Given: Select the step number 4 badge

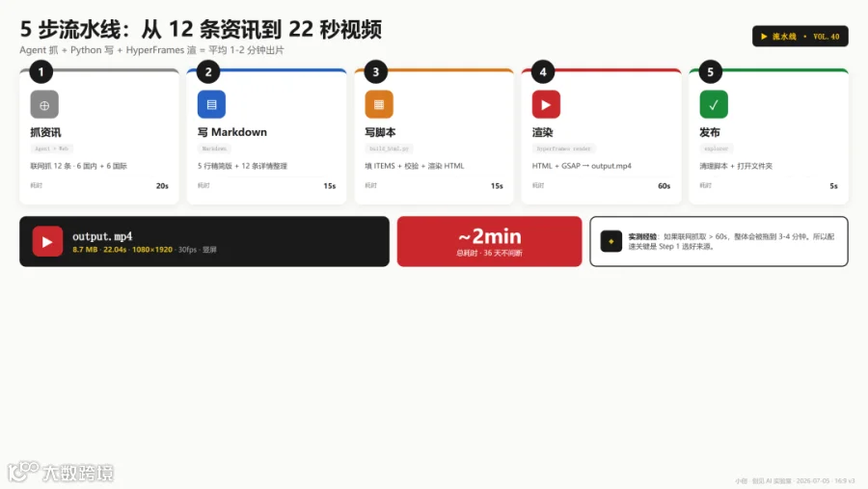Looking at the screenshot, I should pos(543,72).
